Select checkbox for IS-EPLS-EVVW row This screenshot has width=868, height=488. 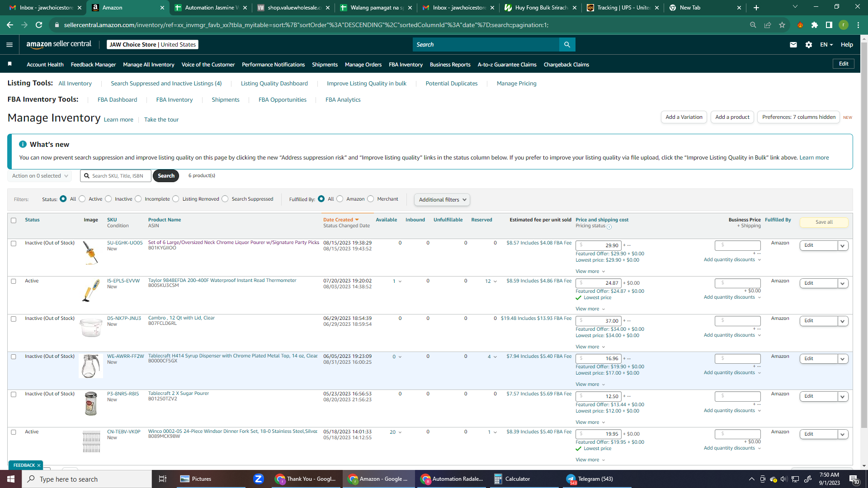coord(14,282)
